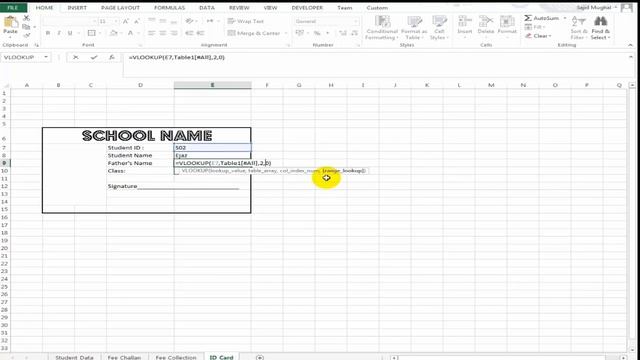The height and width of the screenshot is (360, 640).
Task: Switch to Fee Collection sheet
Action: (x=176, y=357)
